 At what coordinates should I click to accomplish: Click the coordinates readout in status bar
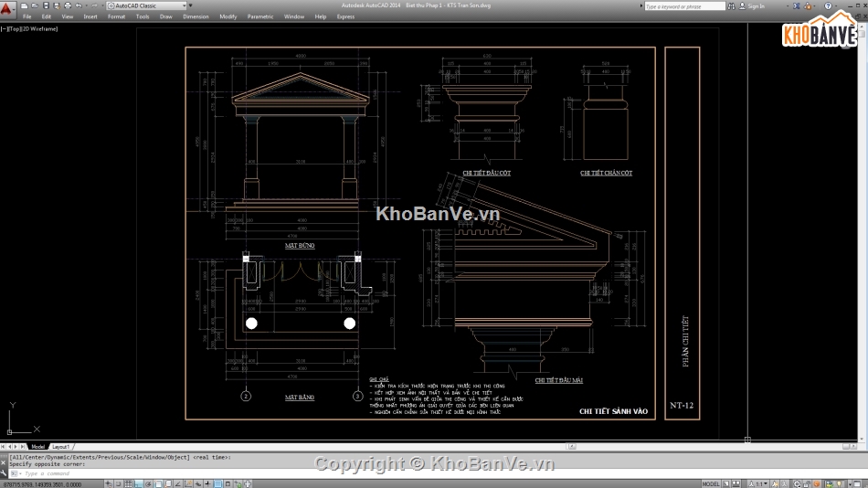coord(43,484)
